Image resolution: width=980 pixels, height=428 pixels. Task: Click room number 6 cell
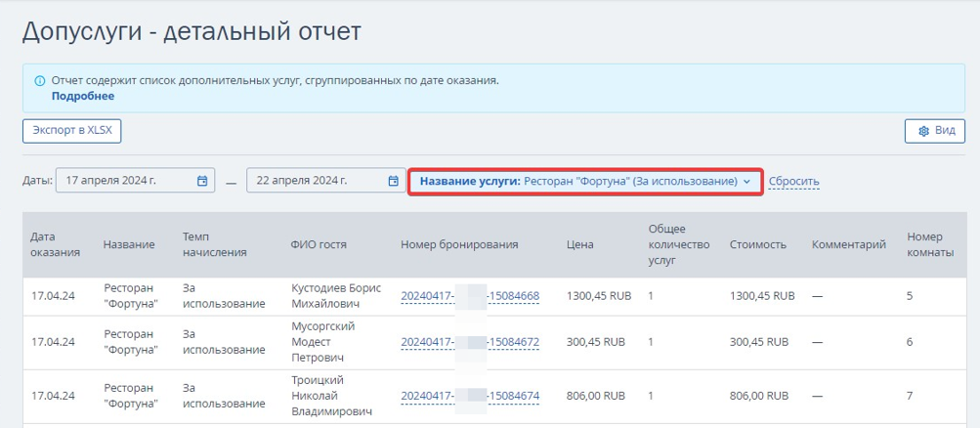[x=910, y=342]
